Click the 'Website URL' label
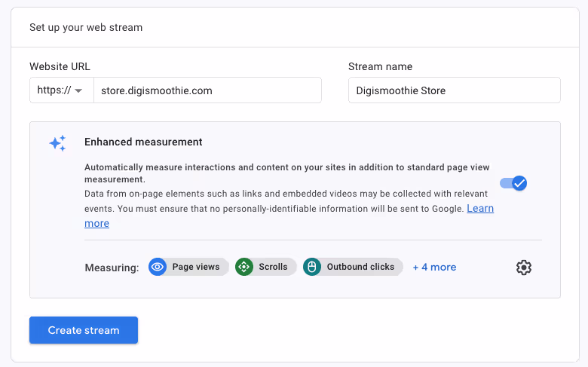 coord(60,66)
